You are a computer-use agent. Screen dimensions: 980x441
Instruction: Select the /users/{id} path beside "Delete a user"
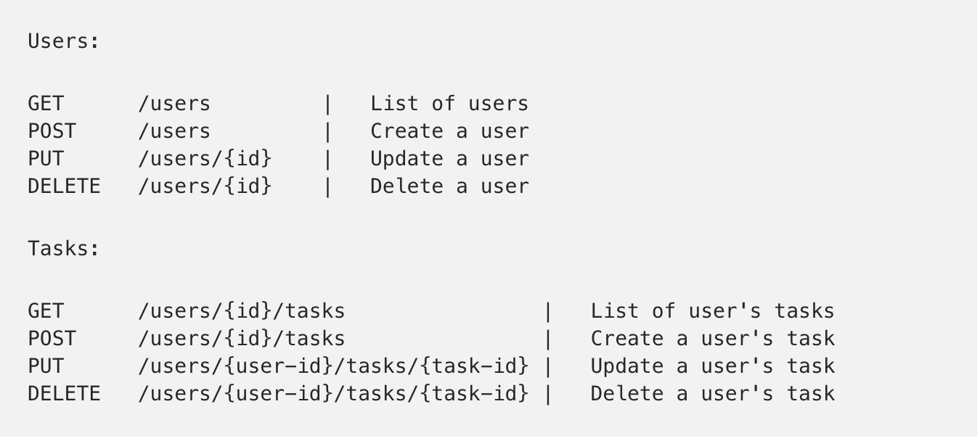[205, 186]
